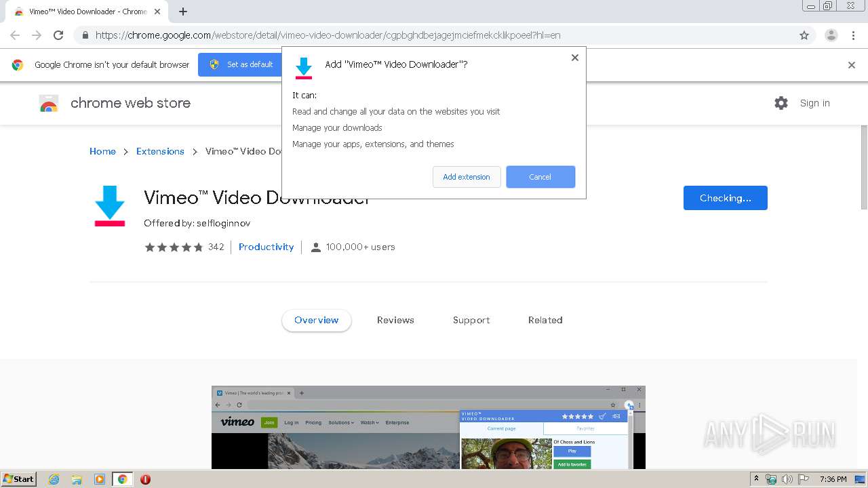
Task: Click the star rating row
Action: click(x=174, y=247)
